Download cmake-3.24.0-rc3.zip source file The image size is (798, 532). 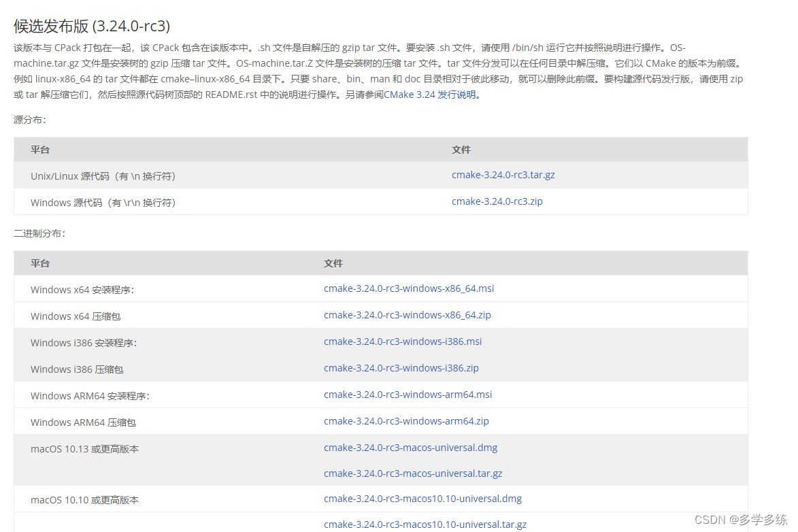(x=497, y=201)
